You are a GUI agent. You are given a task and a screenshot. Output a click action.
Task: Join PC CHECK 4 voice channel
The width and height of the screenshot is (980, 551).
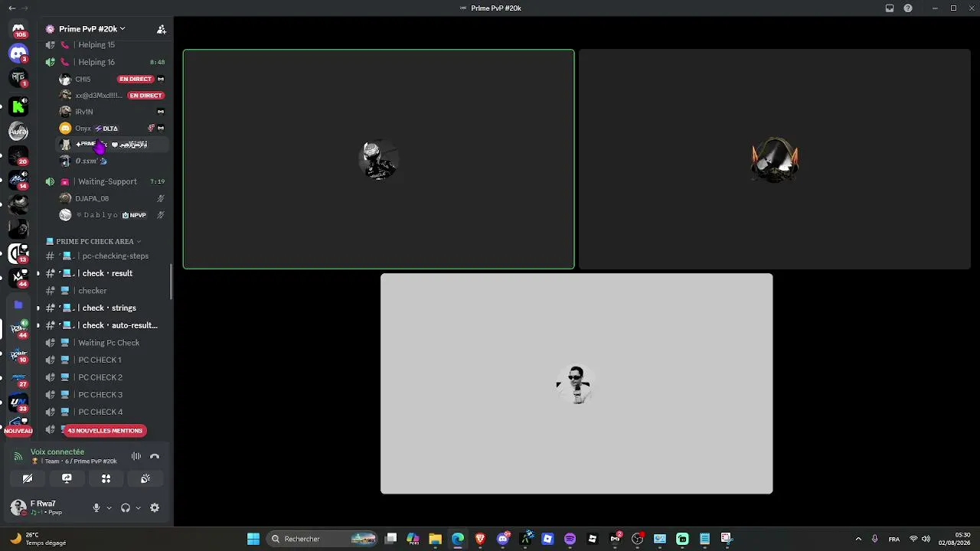(106, 412)
